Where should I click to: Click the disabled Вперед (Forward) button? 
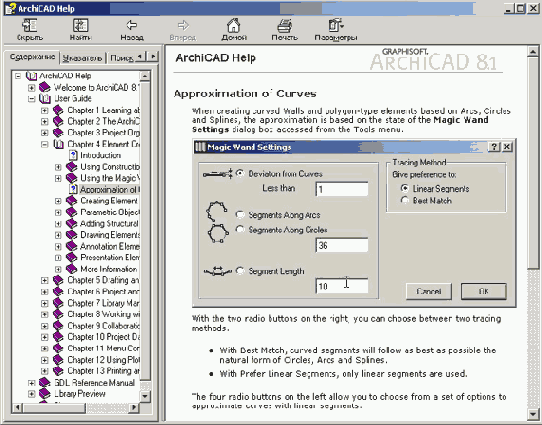click(x=183, y=29)
